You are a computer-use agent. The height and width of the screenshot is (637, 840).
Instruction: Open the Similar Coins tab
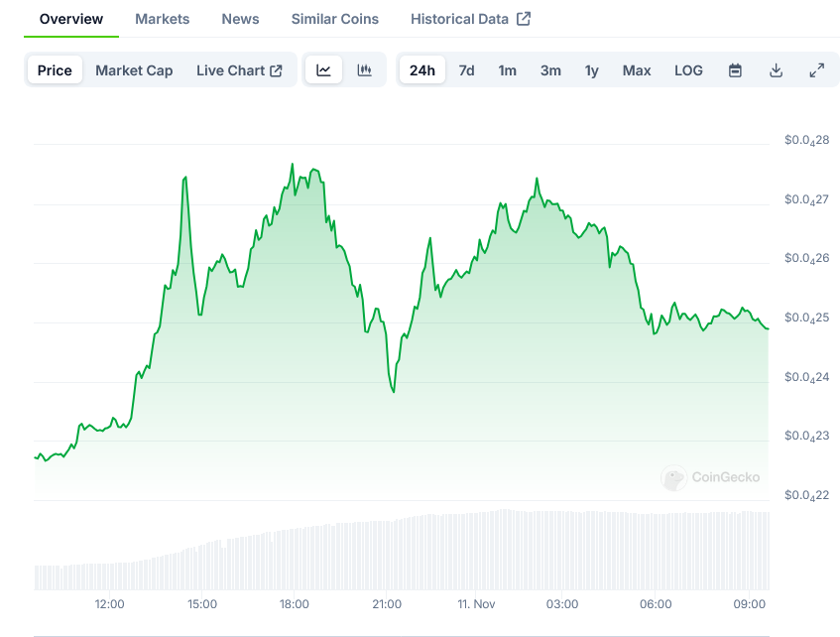click(335, 19)
